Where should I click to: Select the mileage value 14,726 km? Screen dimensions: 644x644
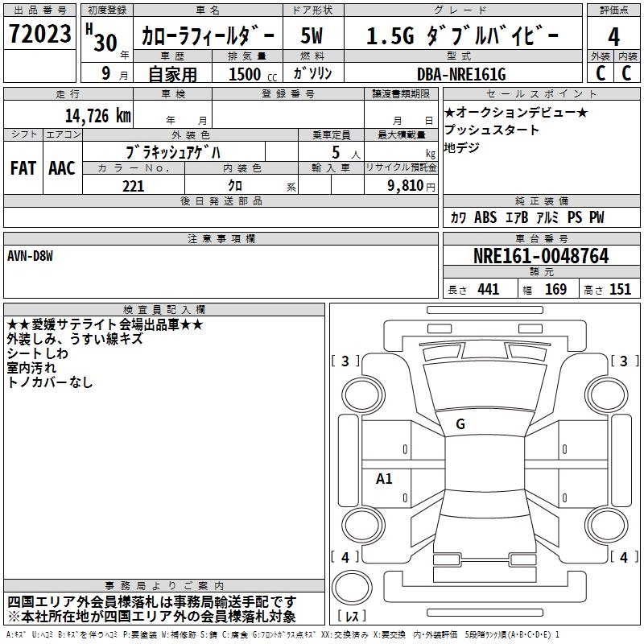click(98, 116)
